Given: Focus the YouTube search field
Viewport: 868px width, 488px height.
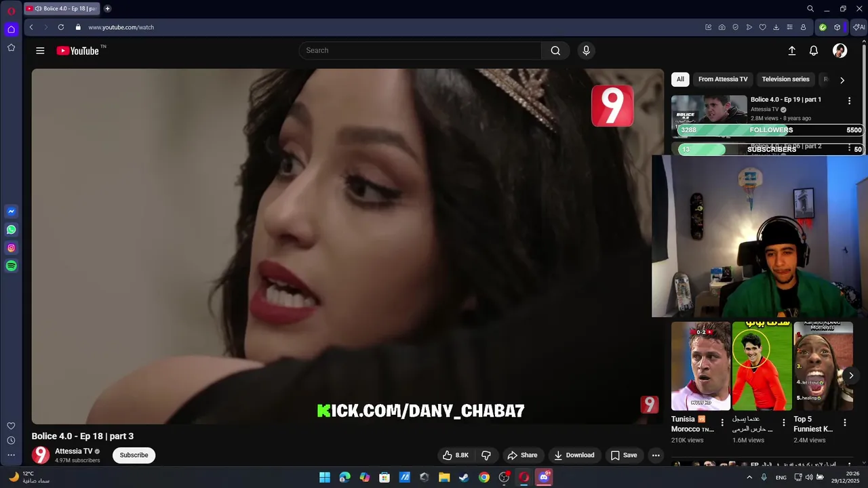Looking at the screenshot, I should tap(420, 50).
